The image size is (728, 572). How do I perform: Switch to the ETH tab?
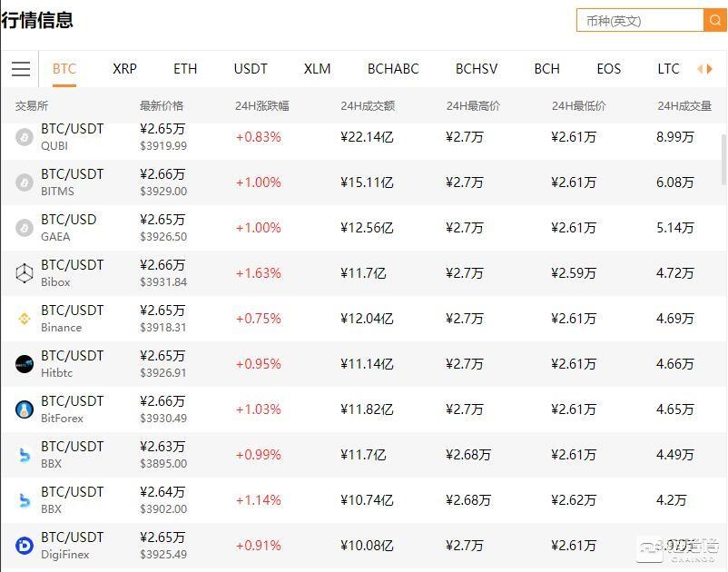click(185, 69)
